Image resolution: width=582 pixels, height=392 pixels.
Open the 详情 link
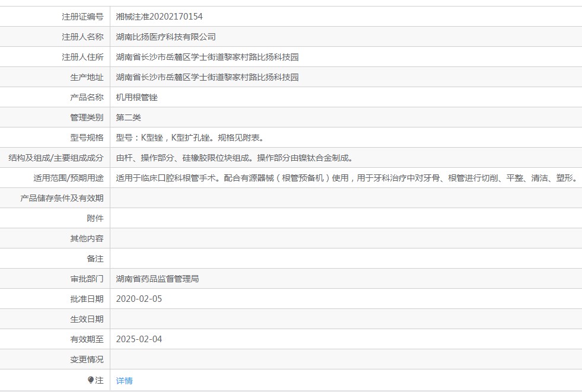click(x=125, y=381)
